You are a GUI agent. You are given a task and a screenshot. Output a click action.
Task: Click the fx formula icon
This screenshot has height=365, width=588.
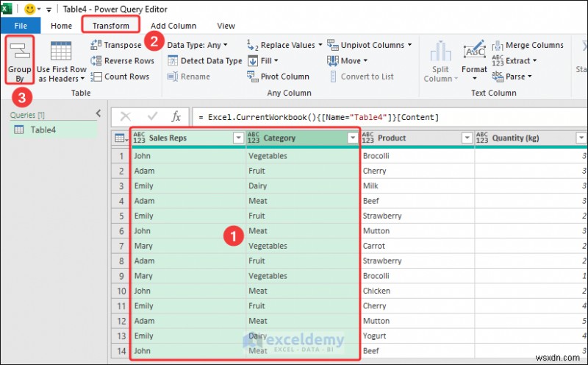(x=176, y=117)
